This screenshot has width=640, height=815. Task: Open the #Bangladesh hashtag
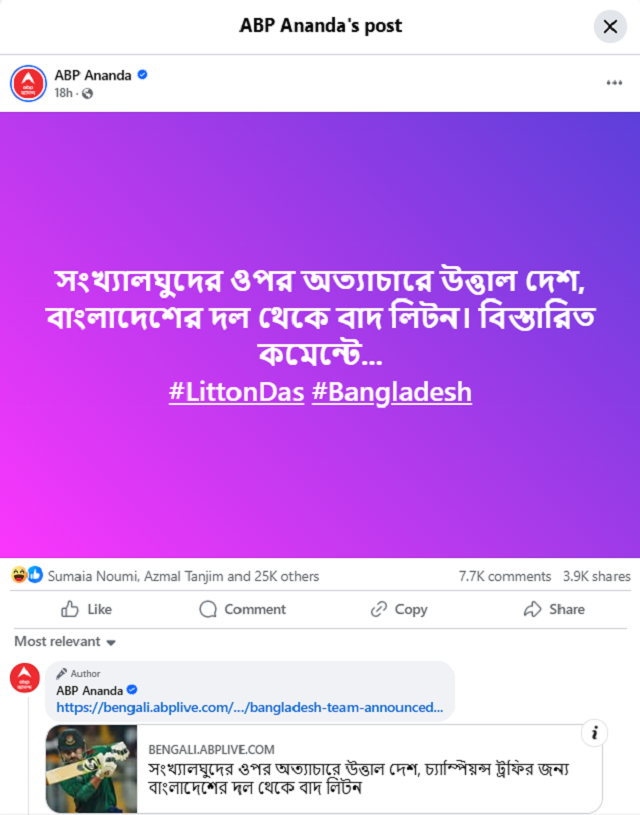tap(392, 392)
